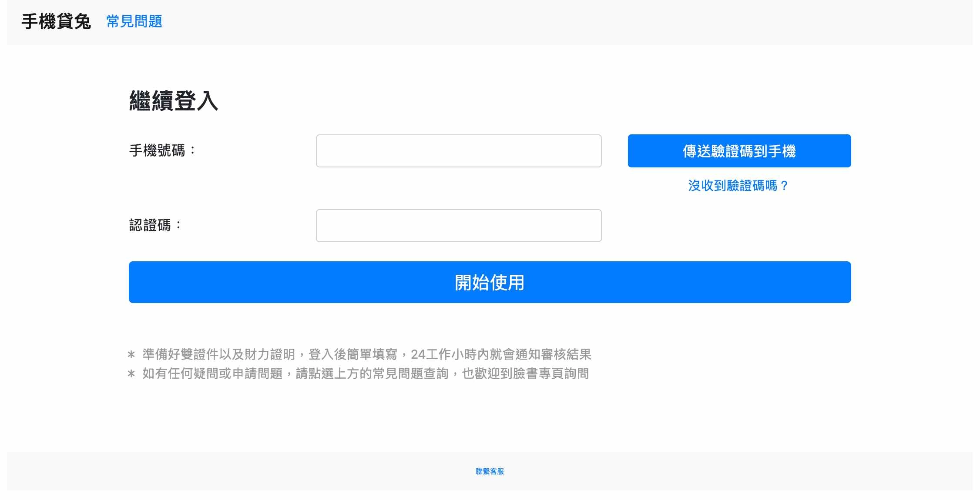This screenshot has width=980, height=500.
Task: Focus the phone number entry box
Action: point(458,151)
